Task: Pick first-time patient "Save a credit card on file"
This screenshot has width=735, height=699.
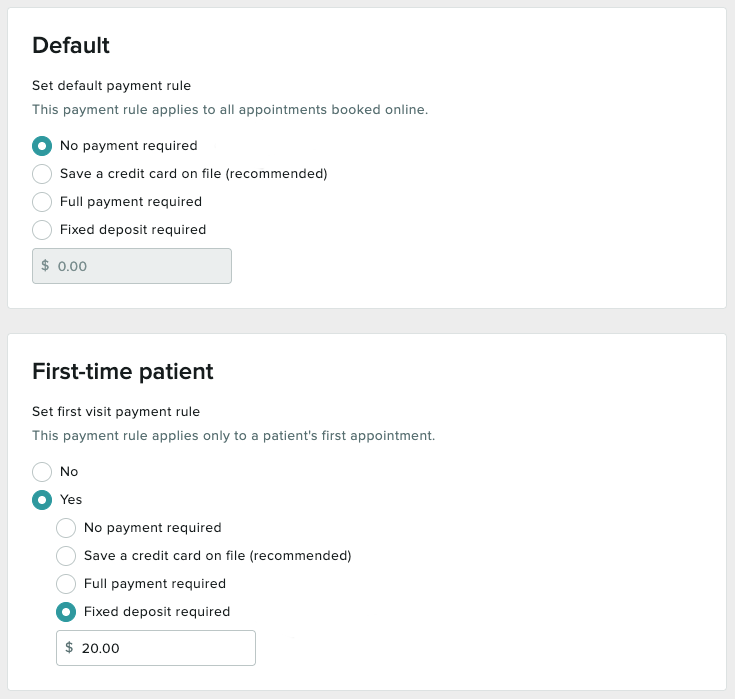Action: click(66, 556)
